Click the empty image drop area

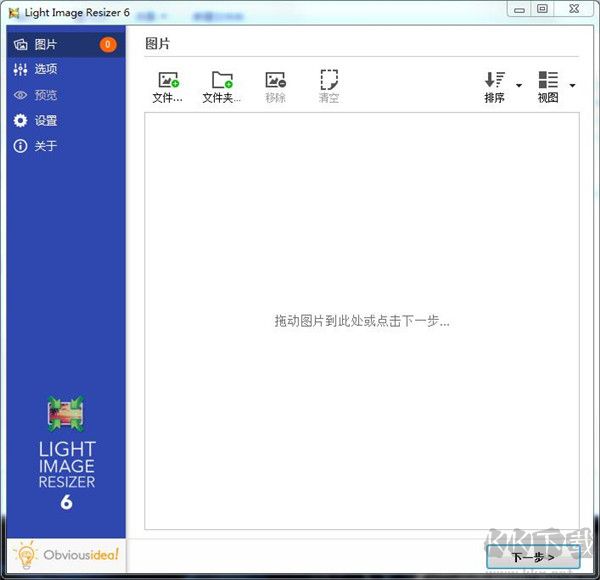click(362, 321)
